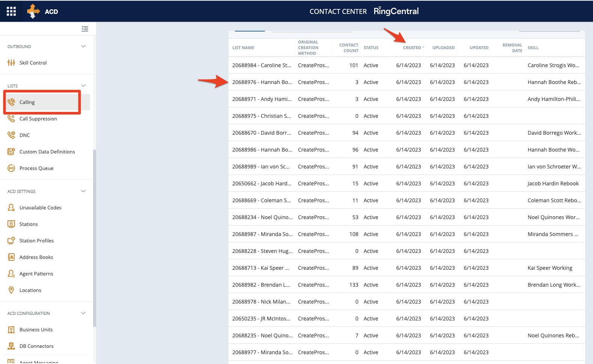Open Unavailable Codes menu item
This screenshot has height=364, width=593.
click(x=40, y=208)
